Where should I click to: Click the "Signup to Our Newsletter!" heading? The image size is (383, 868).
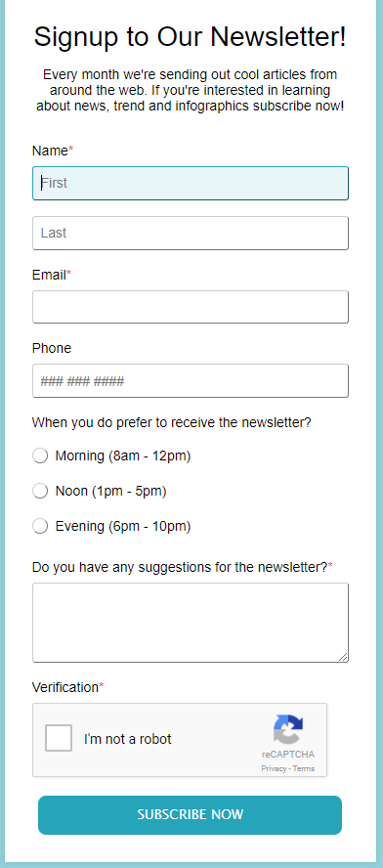click(x=190, y=37)
